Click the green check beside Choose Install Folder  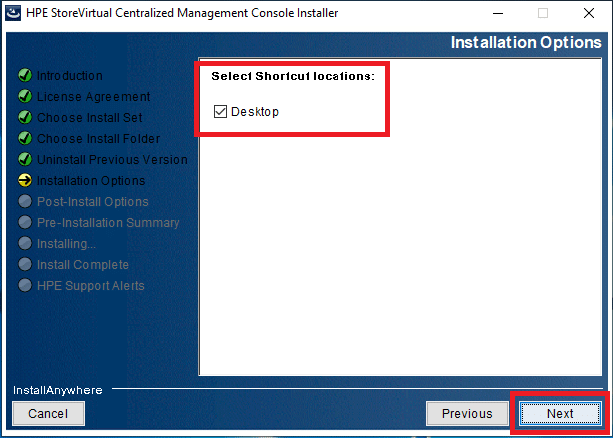coord(25,138)
